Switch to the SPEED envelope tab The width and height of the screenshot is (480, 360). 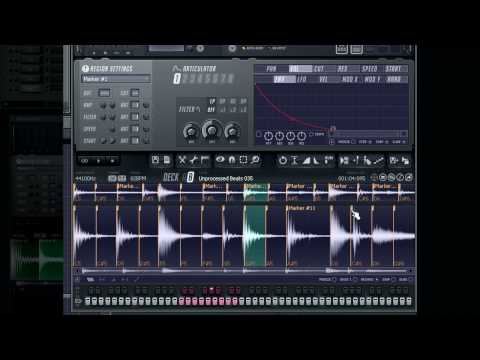click(x=370, y=69)
